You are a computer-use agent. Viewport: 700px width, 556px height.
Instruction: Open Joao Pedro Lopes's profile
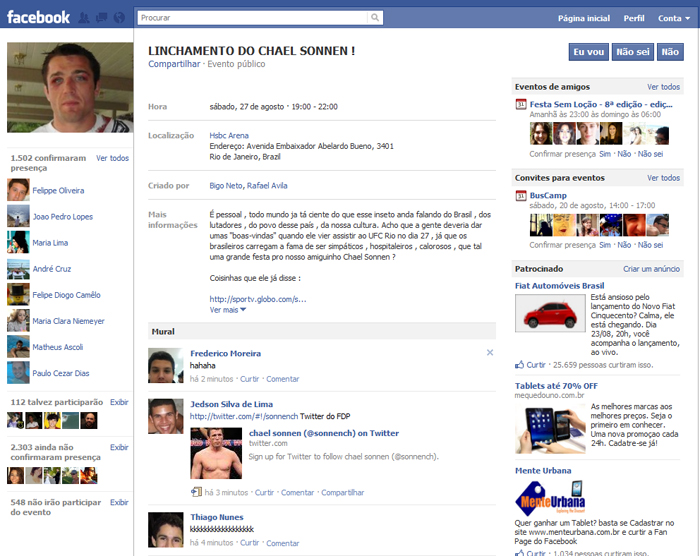[62, 217]
